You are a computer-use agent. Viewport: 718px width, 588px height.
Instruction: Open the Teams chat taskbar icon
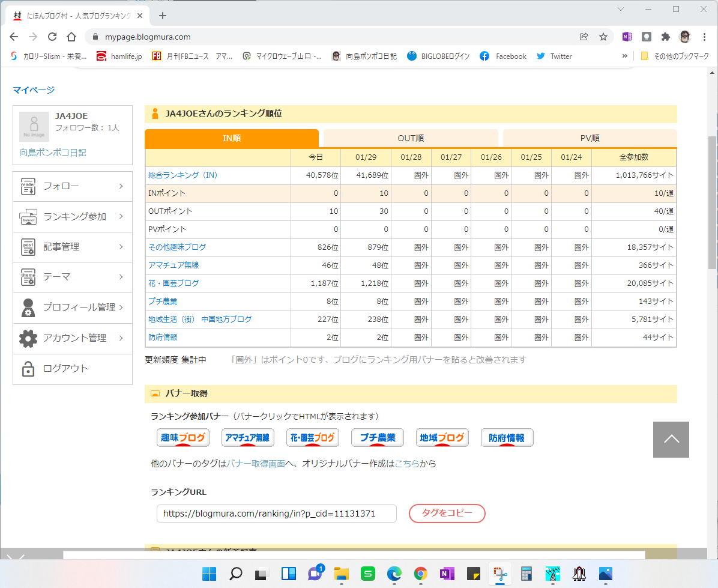point(315,574)
